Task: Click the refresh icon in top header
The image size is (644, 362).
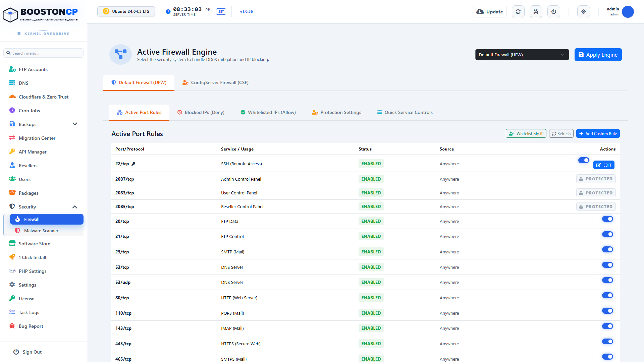Action: 518,12
